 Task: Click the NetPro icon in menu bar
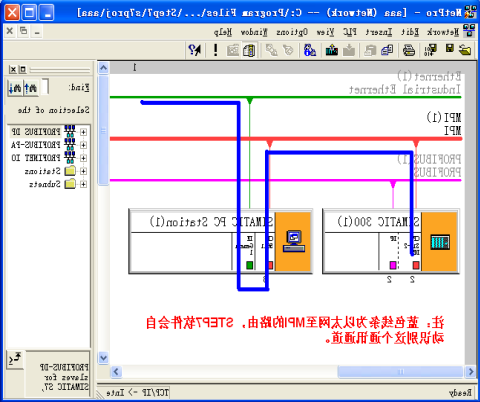pyautogui.click(x=470, y=31)
